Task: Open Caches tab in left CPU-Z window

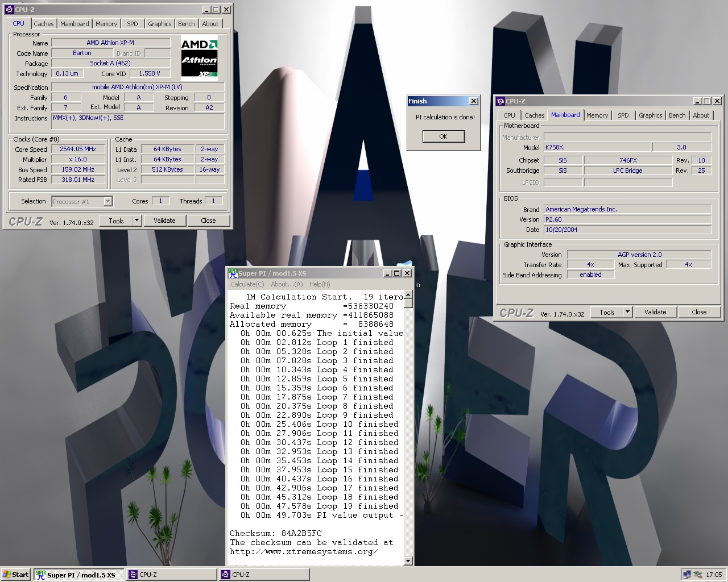Action: pyautogui.click(x=43, y=24)
